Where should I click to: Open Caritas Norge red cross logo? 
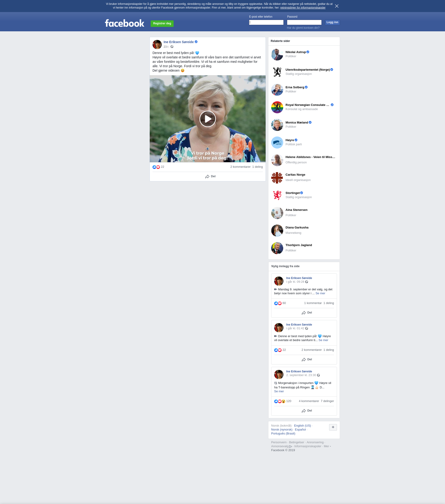click(277, 178)
